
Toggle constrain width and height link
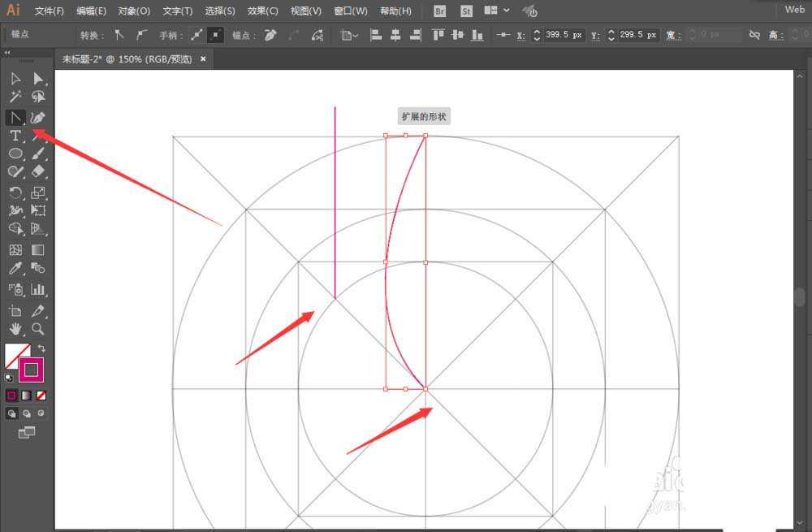(x=754, y=35)
